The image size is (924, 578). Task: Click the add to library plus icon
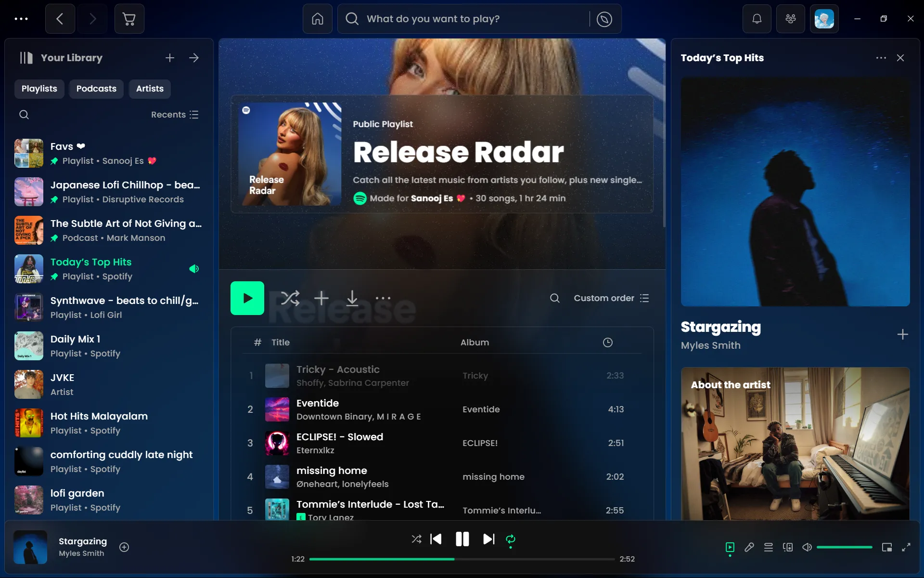pos(903,334)
